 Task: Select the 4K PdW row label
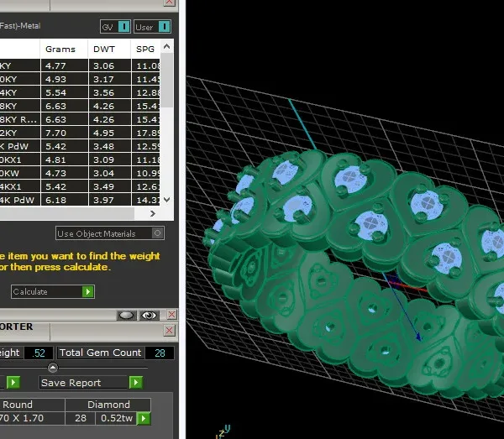(20, 201)
